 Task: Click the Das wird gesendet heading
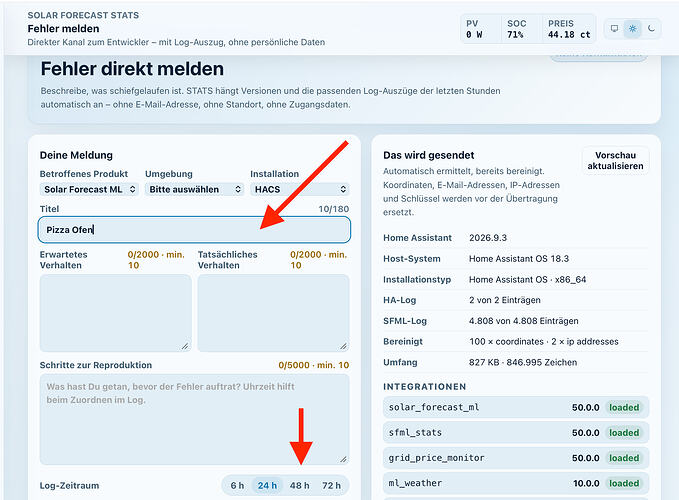[429, 155]
